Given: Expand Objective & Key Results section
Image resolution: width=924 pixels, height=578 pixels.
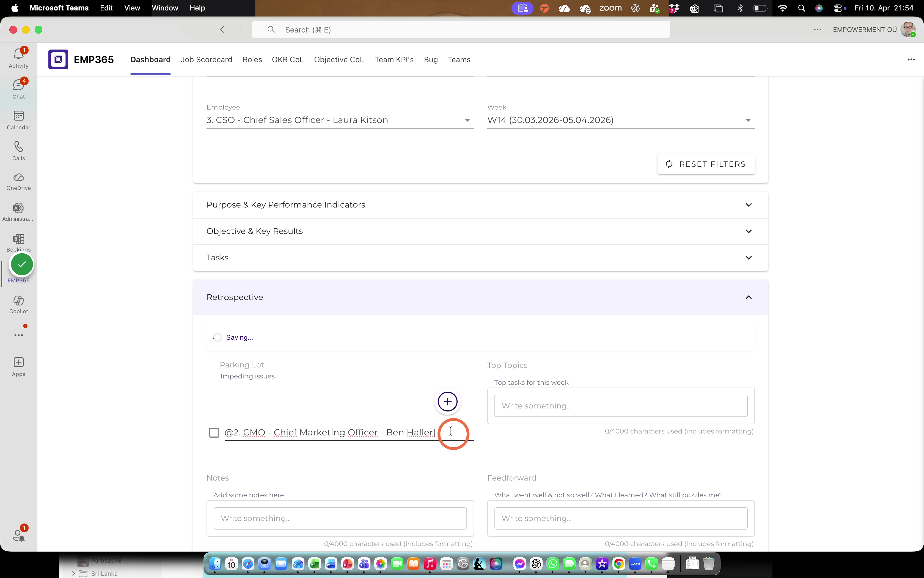Looking at the screenshot, I should pyautogui.click(x=480, y=231).
